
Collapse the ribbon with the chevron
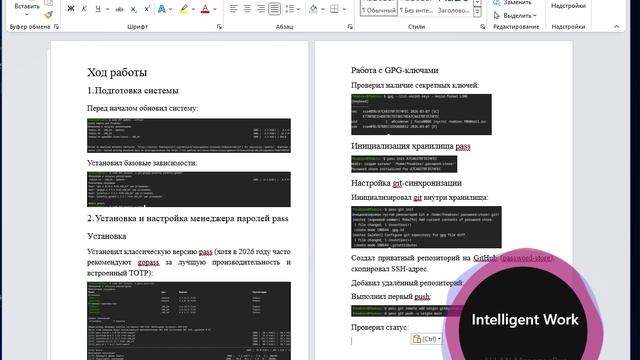pyautogui.click(x=617, y=27)
